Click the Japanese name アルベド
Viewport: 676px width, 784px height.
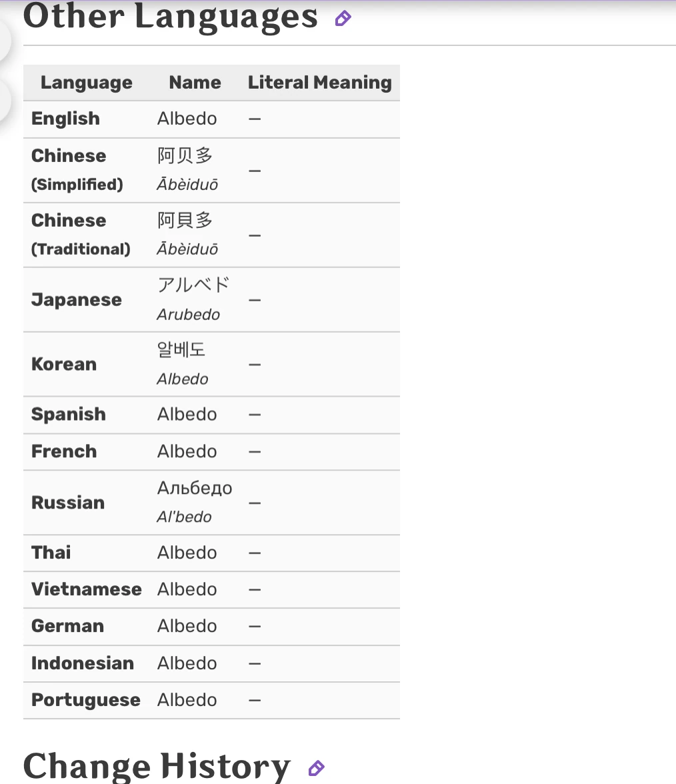pos(193,285)
